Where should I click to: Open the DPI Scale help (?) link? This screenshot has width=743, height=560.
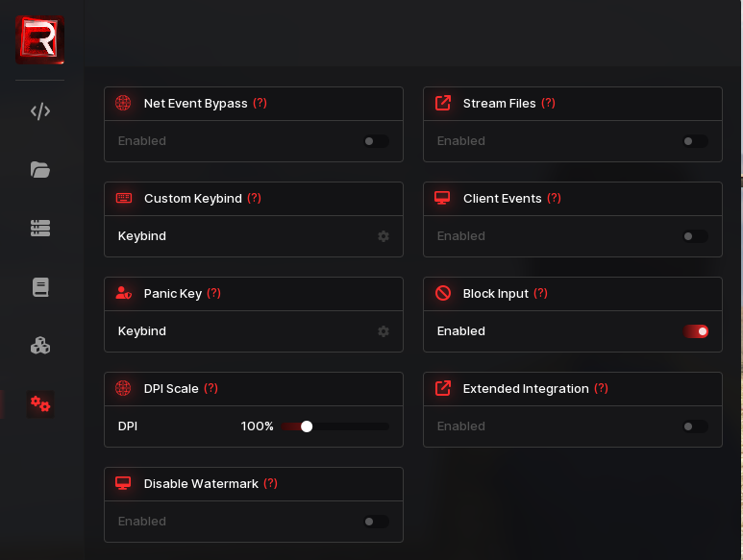[x=211, y=389]
